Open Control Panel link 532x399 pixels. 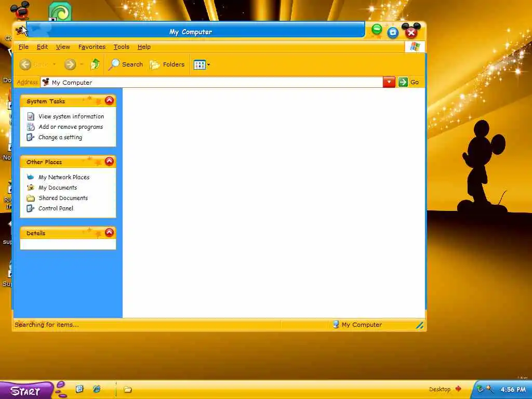coord(56,208)
